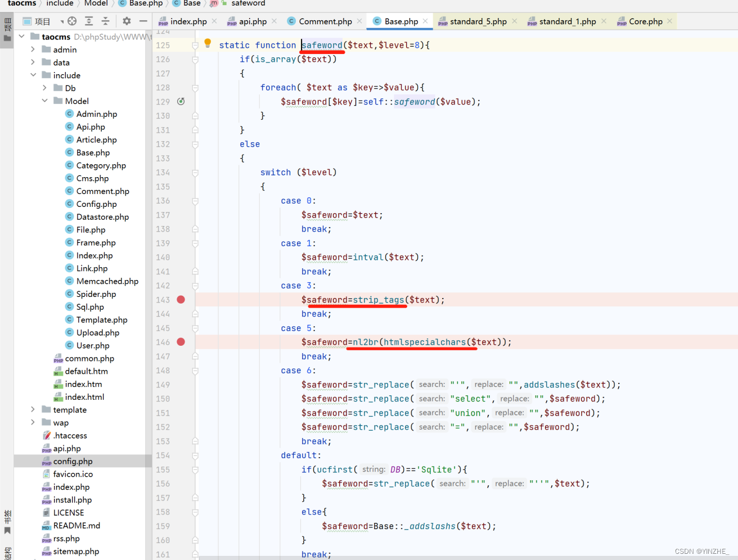Fold the safeword function at line 125
The width and height of the screenshot is (738, 560).
(195, 45)
